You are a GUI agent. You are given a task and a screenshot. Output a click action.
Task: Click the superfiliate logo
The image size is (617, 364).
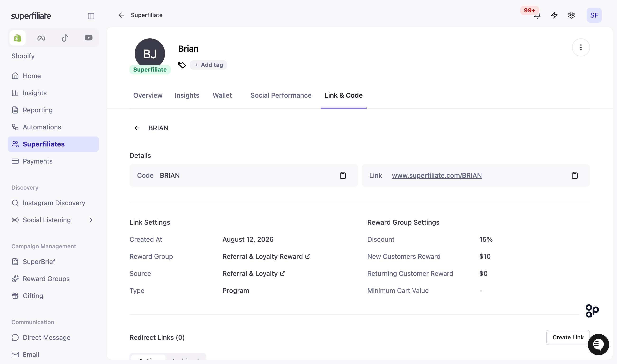click(31, 16)
